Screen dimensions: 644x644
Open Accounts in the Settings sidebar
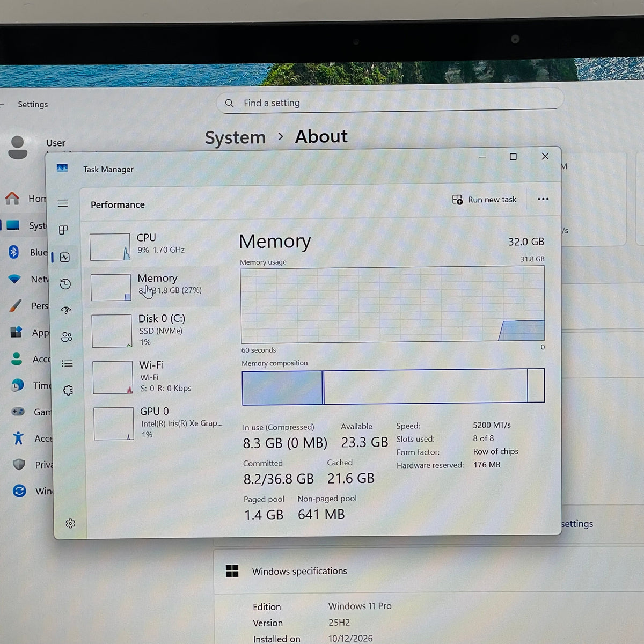31,359
